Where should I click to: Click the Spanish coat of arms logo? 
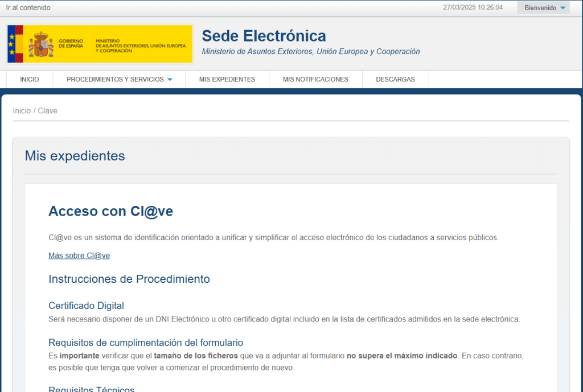41,44
